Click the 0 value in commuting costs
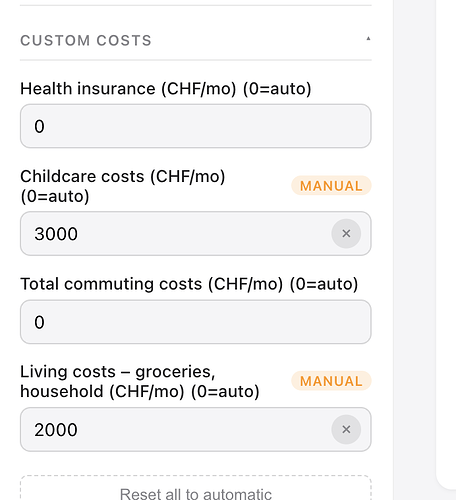456x500 pixels. click(39, 322)
